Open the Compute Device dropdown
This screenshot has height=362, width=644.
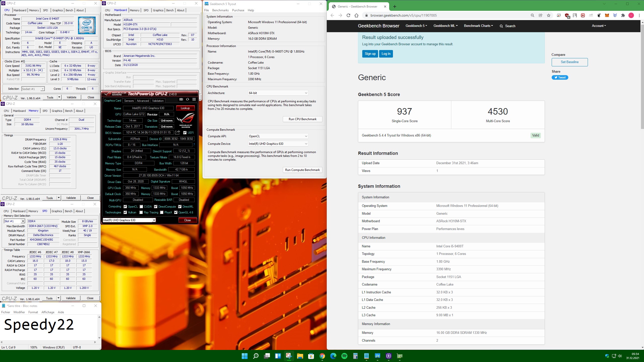[x=278, y=144]
